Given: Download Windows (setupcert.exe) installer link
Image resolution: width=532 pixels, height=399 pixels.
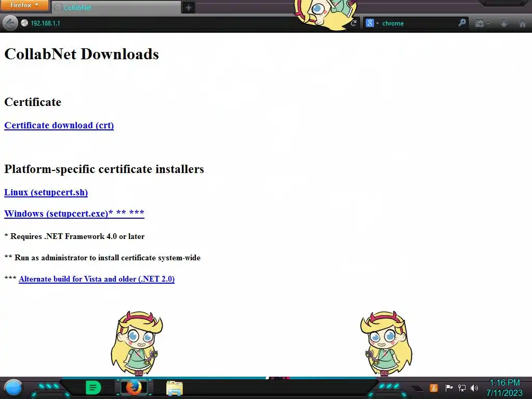Looking at the screenshot, I should (74, 214).
